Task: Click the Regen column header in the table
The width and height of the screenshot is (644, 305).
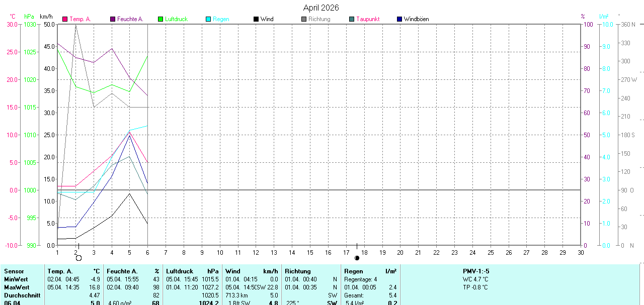Action: pyautogui.click(x=354, y=271)
